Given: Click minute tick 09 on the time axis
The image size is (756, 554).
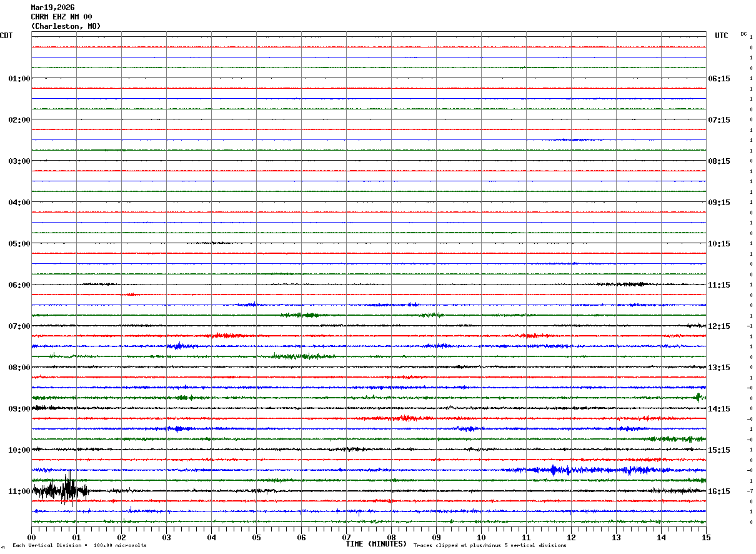Looking at the screenshot, I should coord(436,537).
